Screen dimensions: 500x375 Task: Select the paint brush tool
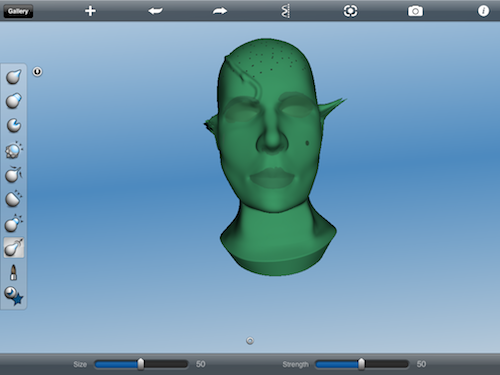point(13,272)
